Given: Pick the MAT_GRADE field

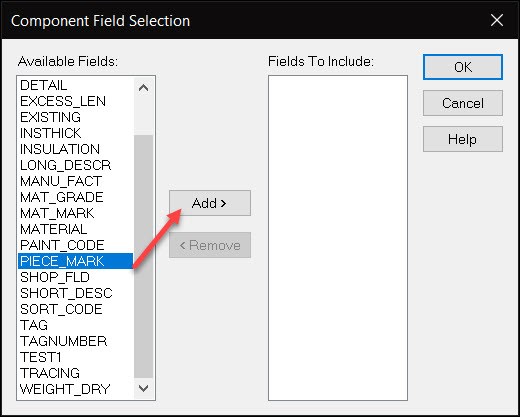Looking at the screenshot, I should [x=76, y=197].
